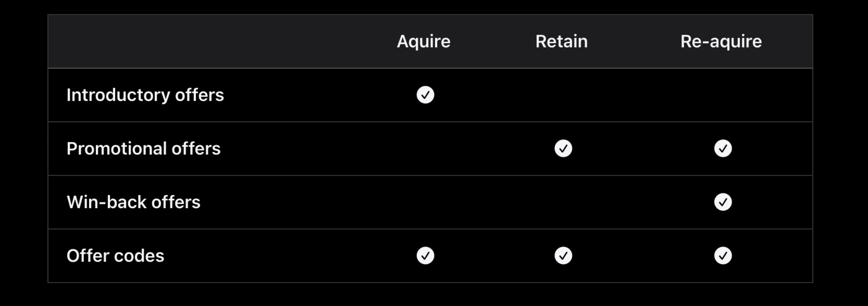Click the Introductory offers Aquire checkmark
This screenshot has height=306, width=868.
tap(425, 95)
